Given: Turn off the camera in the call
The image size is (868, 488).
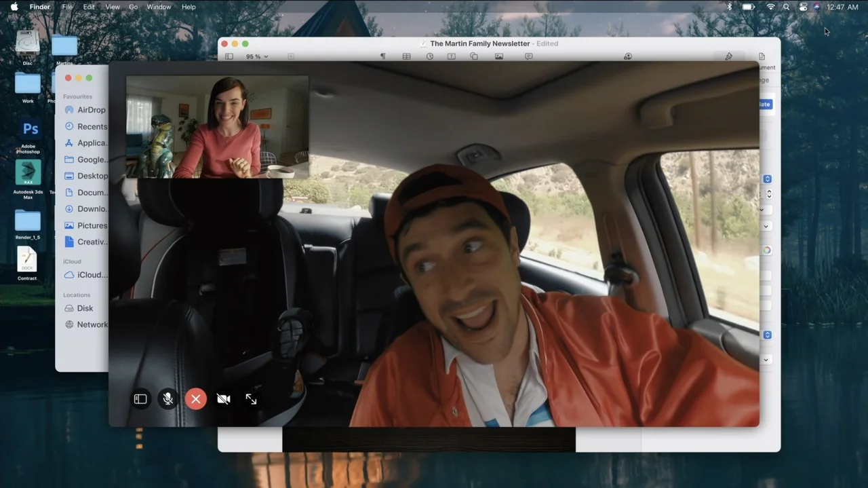Looking at the screenshot, I should [223, 399].
